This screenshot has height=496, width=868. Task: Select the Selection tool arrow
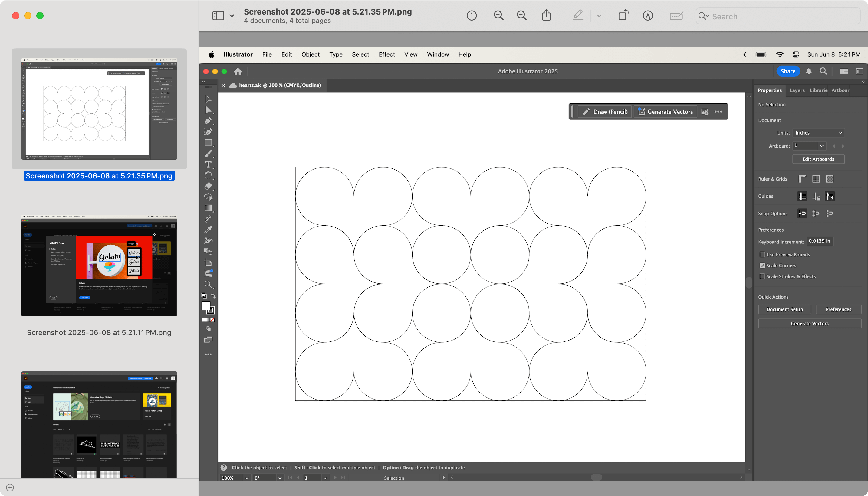[208, 99]
